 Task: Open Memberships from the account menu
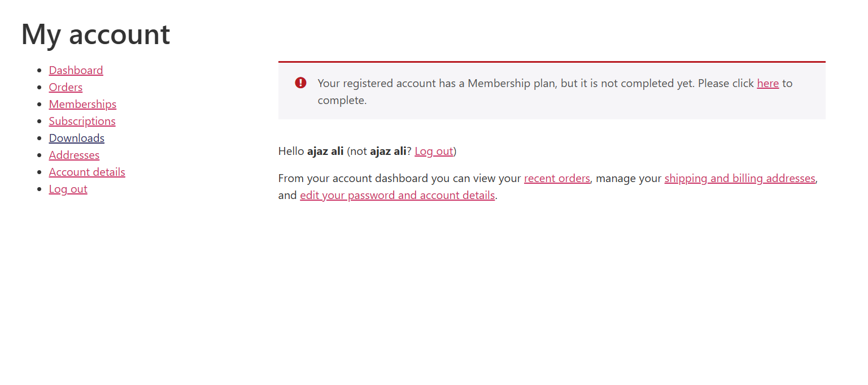tap(82, 104)
